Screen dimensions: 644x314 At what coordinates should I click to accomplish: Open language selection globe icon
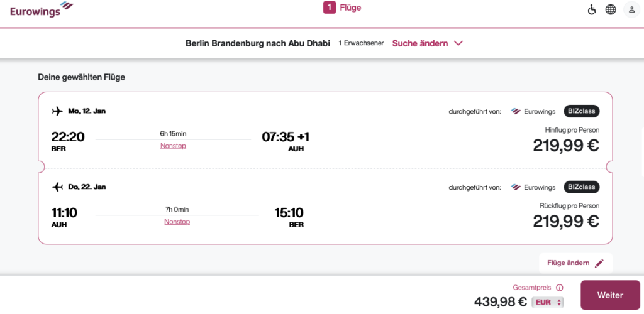point(611,9)
